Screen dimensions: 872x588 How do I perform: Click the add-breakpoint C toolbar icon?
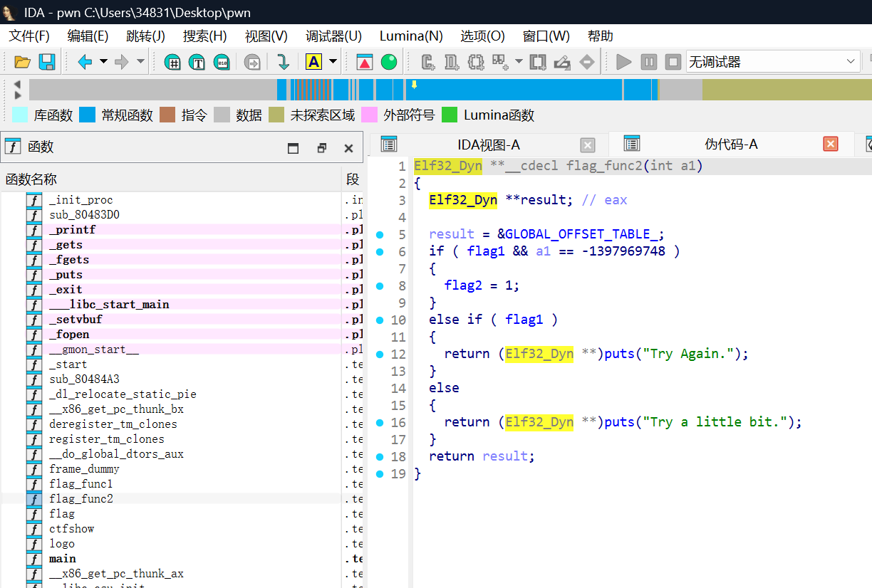[x=428, y=62]
